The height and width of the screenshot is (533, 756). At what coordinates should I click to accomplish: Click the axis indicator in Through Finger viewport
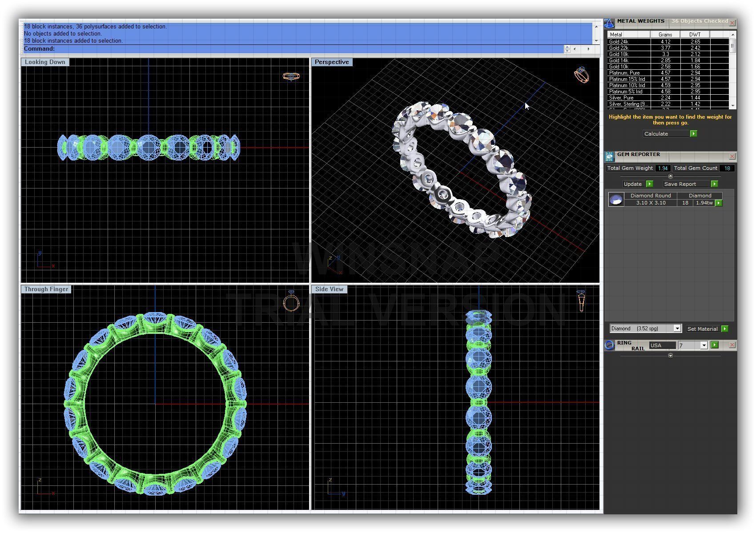45,487
